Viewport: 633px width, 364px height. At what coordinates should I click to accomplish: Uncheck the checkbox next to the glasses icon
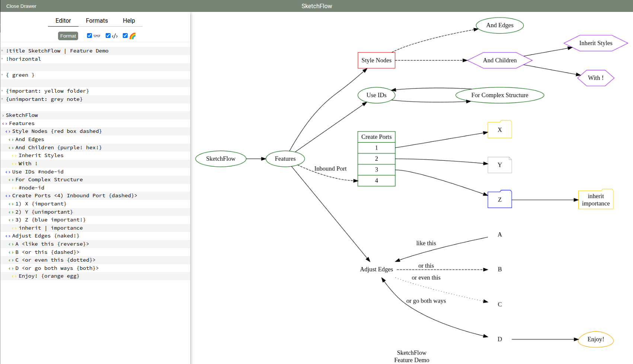pyautogui.click(x=89, y=36)
